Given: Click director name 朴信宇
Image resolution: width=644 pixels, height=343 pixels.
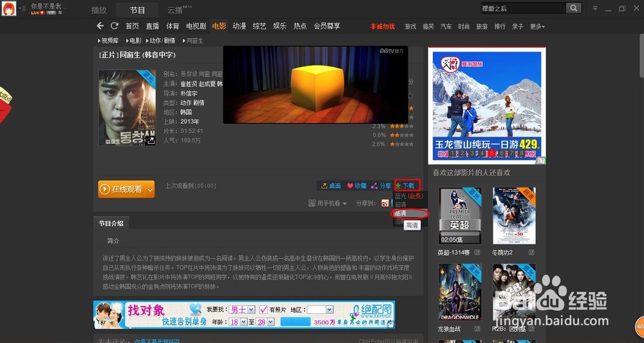Looking at the screenshot, I should tap(189, 93).
